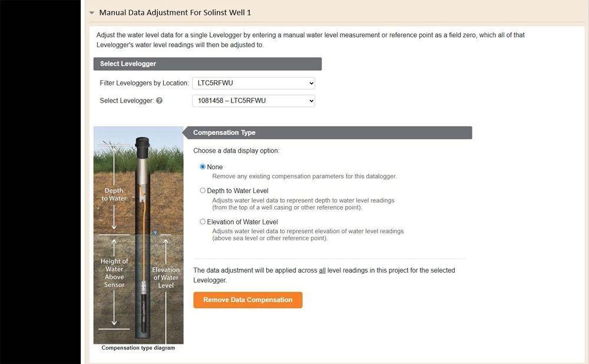Click the Manual Data Adjustment section title
The height and width of the screenshot is (364, 589).
(175, 12)
